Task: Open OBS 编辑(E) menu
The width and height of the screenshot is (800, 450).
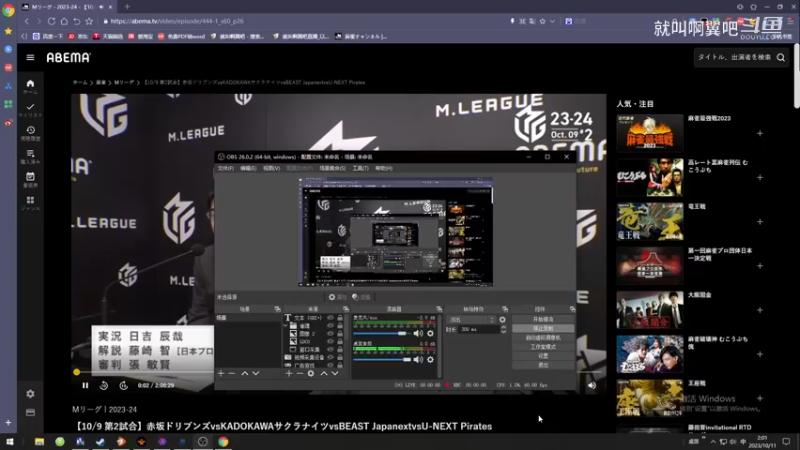Action: click(x=248, y=168)
